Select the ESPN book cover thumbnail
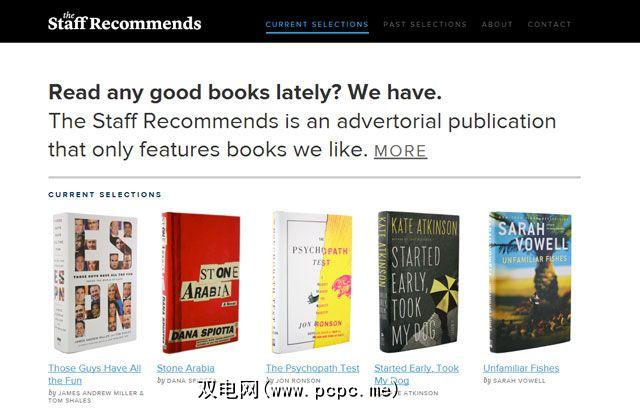640x413 pixels. (95, 282)
